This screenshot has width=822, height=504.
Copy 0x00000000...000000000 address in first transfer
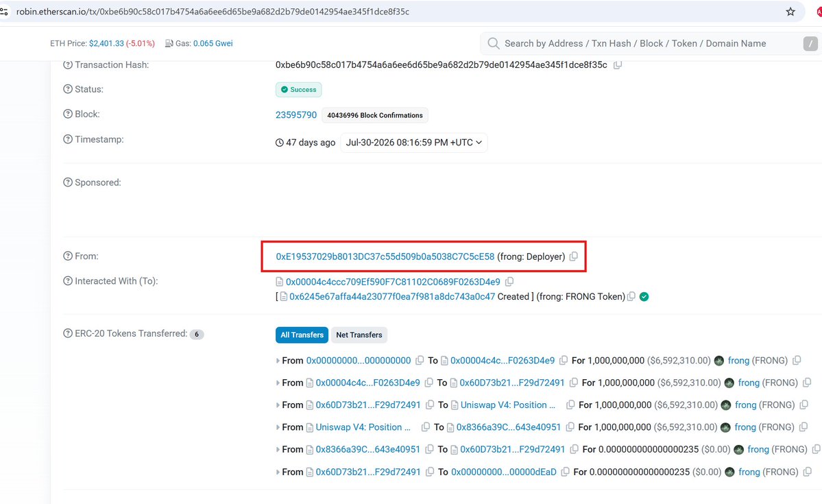tap(420, 360)
